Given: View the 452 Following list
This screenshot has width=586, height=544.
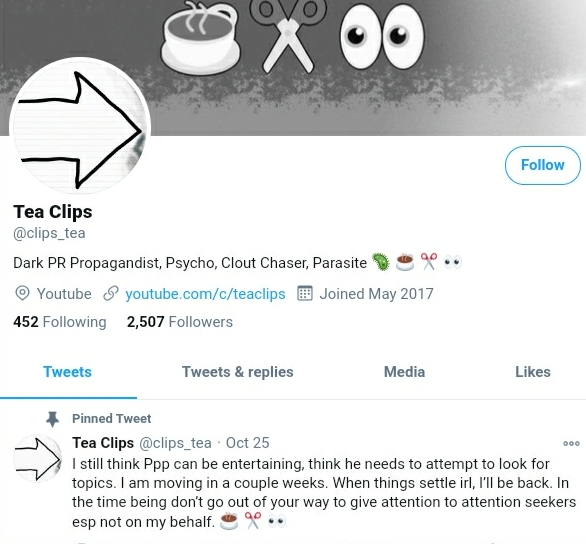Looking at the screenshot, I should tap(60, 322).
